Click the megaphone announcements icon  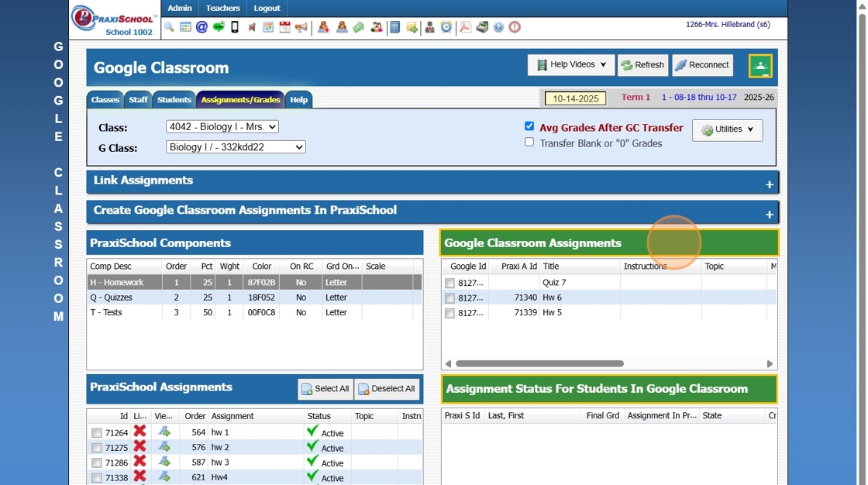coord(301,27)
